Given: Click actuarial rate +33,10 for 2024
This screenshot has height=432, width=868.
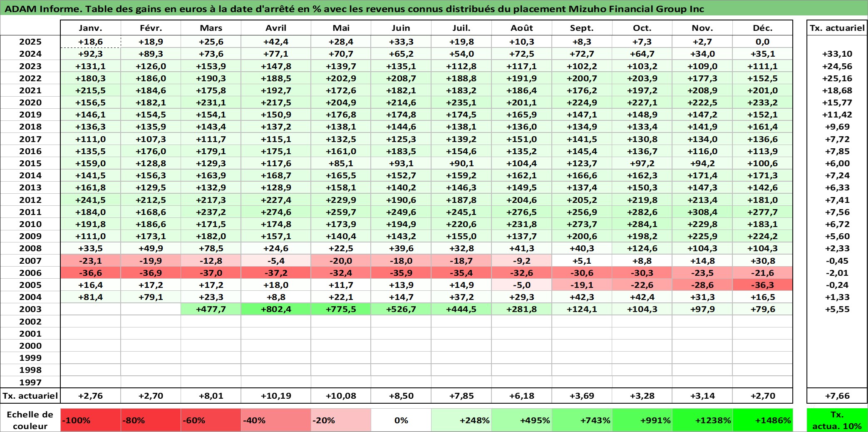Looking at the screenshot, I should coord(837,54).
